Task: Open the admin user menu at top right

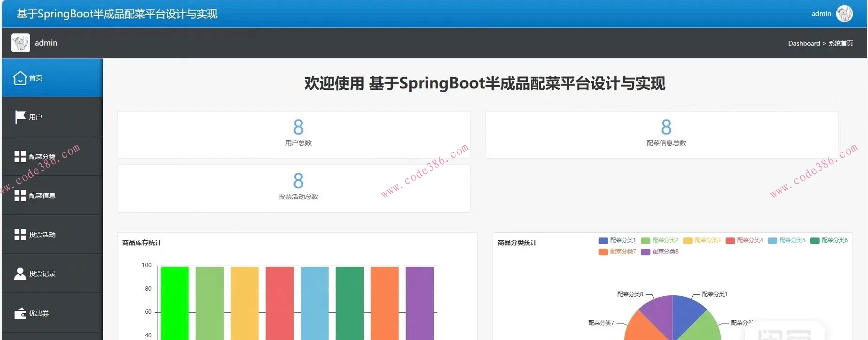Action: click(821, 14)
